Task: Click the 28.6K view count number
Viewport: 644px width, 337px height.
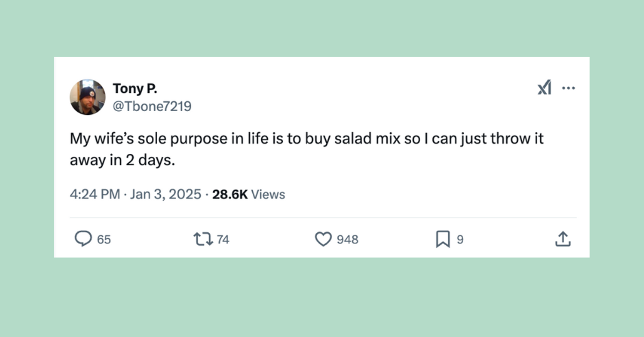Action: point(230,194)
